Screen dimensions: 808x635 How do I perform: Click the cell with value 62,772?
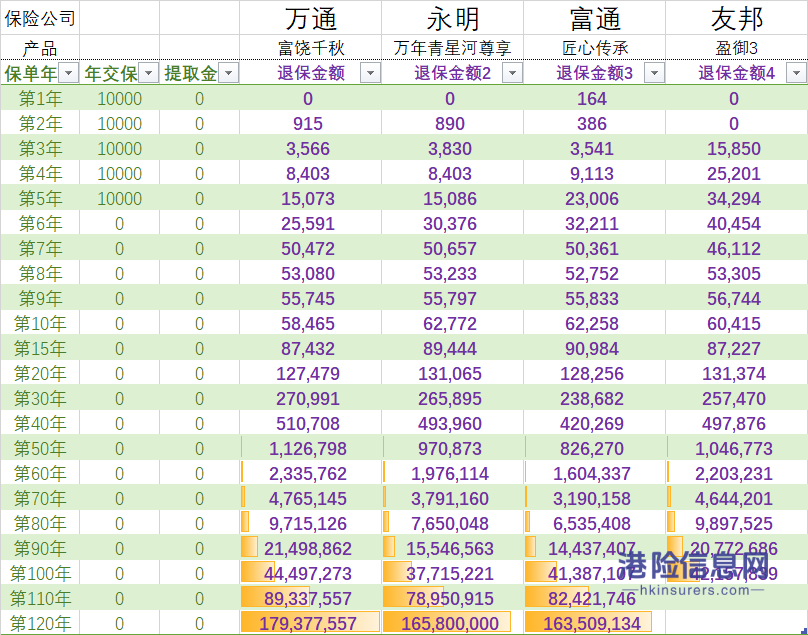point(450,324)
